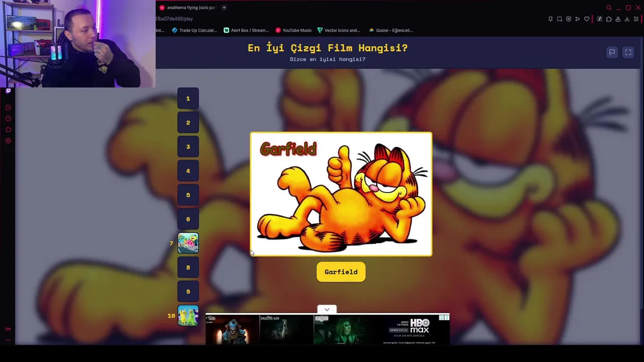Image resolution: width=644 pixels, height=362 pixels.
Task: Open the three dots sidebar menu
Action: click(x=8, y=340)
